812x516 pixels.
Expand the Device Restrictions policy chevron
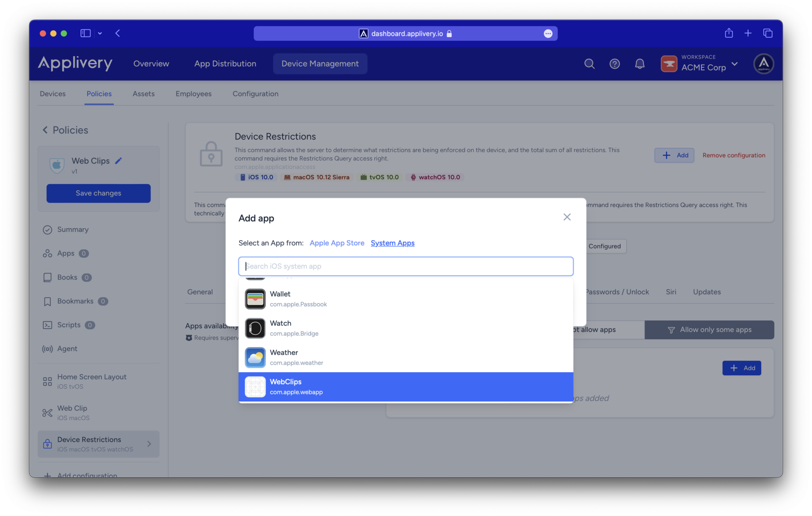[149, 444]
